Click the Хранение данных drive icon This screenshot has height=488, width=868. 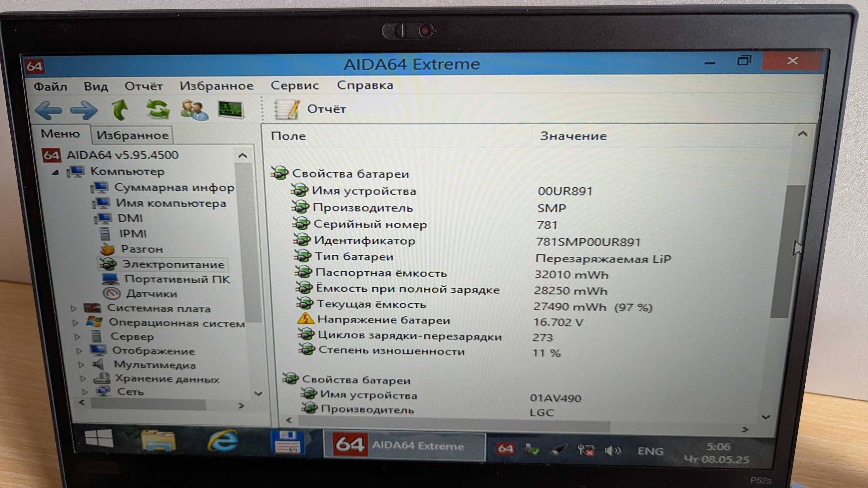click(102, 378)
